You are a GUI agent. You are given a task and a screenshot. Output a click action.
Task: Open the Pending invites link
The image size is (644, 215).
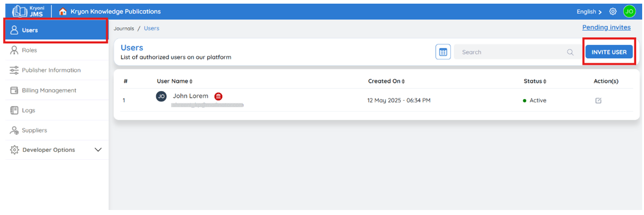pyautogui.click(x=606, y=27)
